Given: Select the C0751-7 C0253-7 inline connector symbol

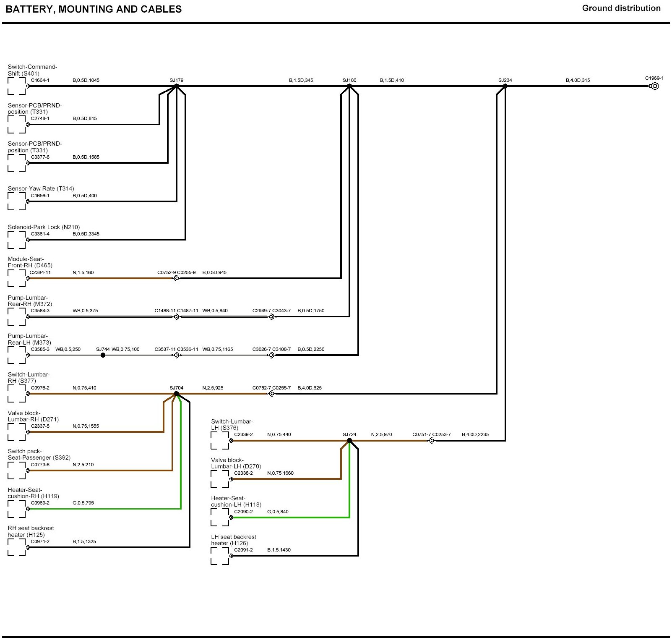Looking at the screenshot, I should (x=432, y=440).
